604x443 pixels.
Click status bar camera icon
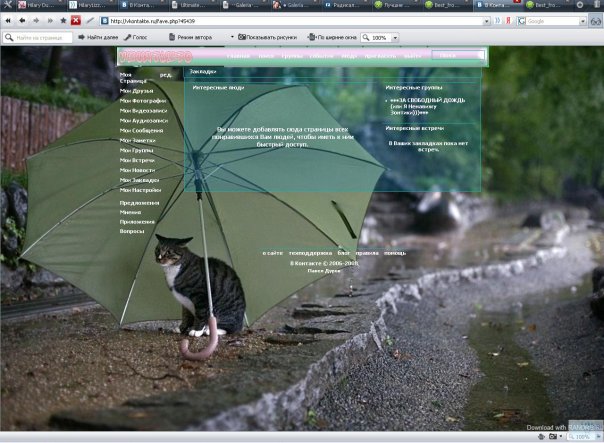tap(553, 436)
